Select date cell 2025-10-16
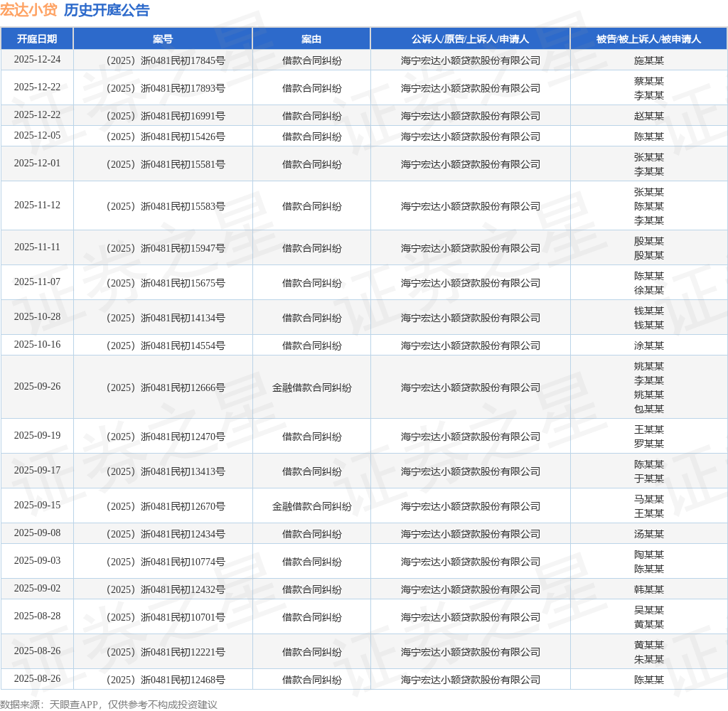The width and height of the screenshot is (728, 711). [x=37, y=345]
